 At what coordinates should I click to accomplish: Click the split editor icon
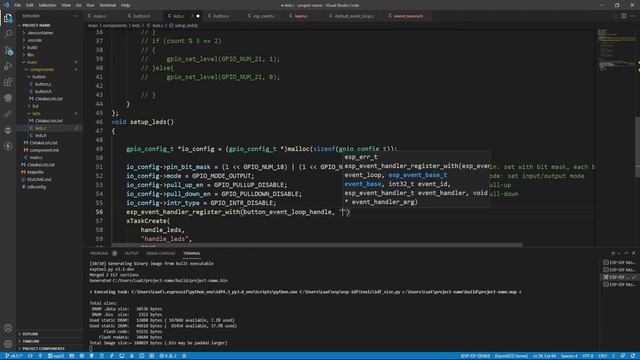[624, 16]
